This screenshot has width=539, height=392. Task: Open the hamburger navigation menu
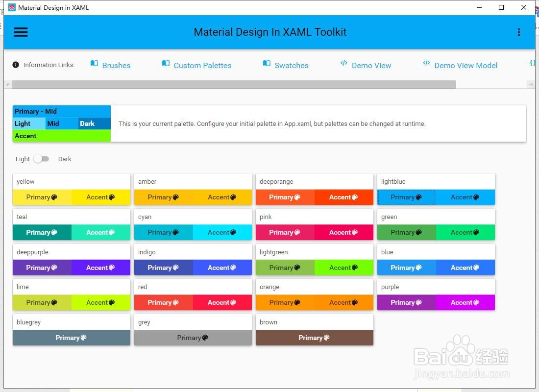[x=21, y=32]
